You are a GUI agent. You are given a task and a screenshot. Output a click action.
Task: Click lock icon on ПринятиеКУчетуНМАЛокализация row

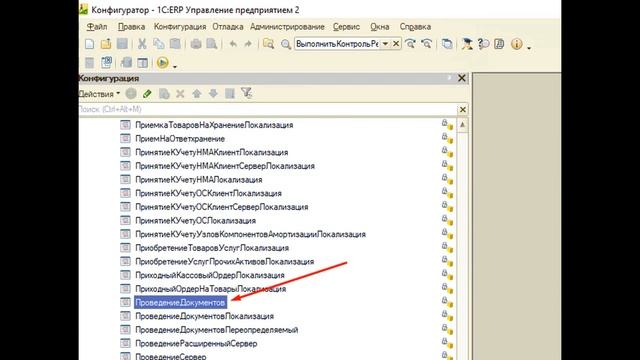pos(447,179)
